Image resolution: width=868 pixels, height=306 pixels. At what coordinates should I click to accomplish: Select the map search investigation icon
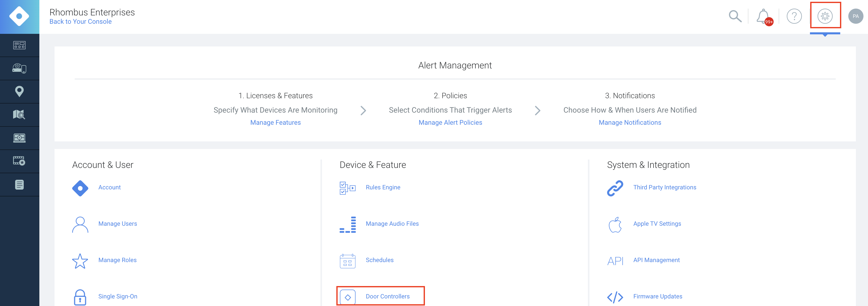coord(19,115)
